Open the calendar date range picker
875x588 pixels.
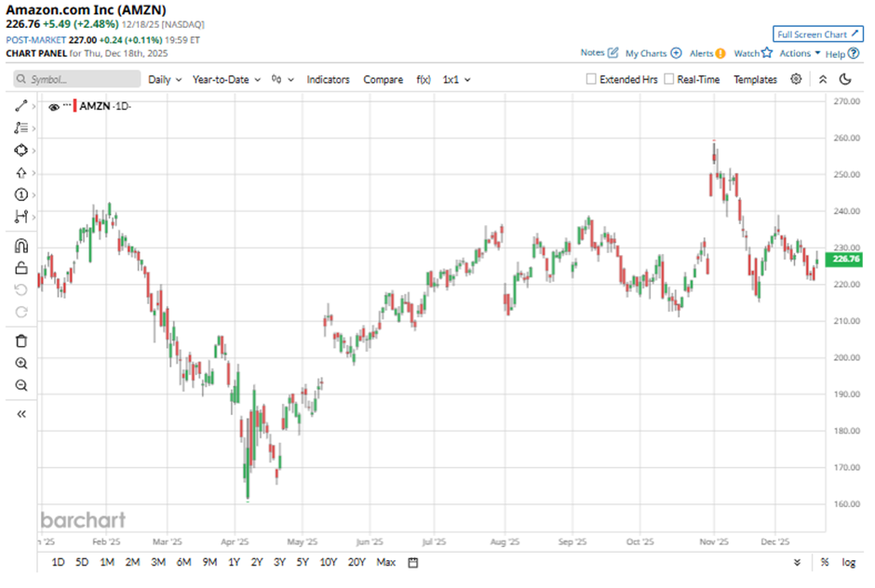point(413,563)
